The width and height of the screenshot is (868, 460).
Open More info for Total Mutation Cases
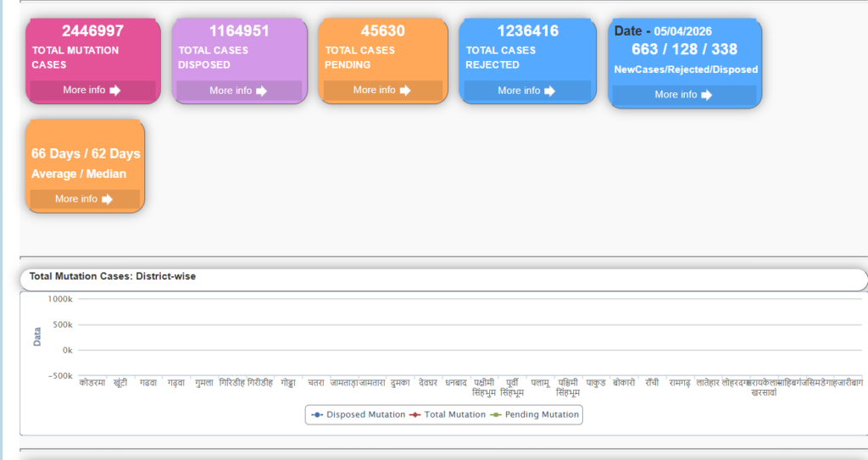point(84,90)
